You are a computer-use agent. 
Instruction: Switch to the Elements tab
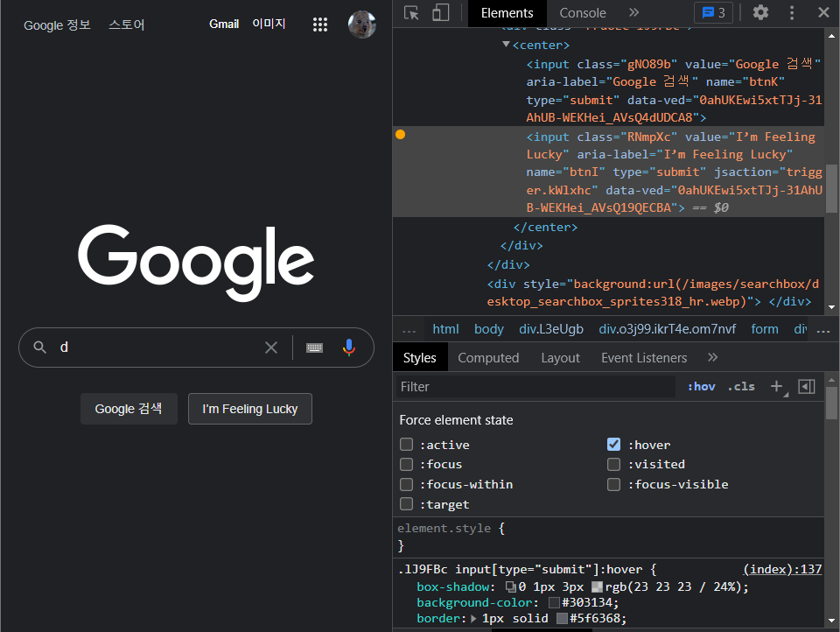click(507, 13)
